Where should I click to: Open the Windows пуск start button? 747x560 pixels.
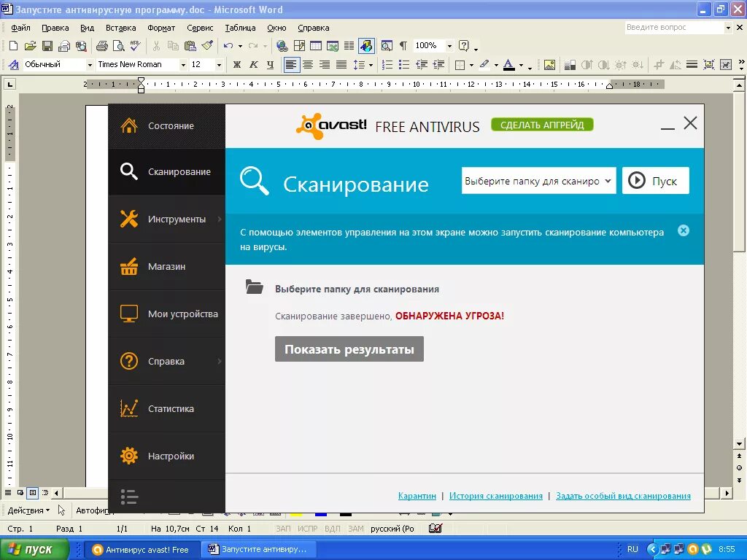tap(34, 550)
